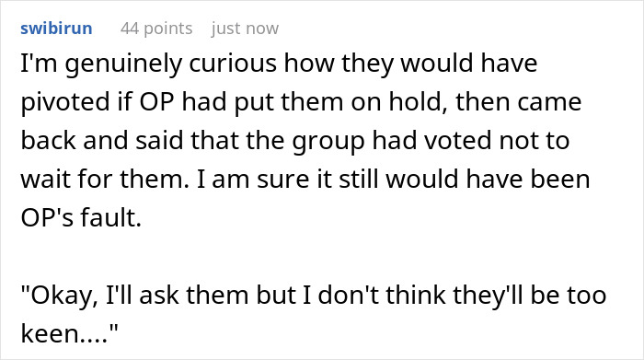Click the word 'group' in the third line
Image resolution: width=644 pixels, height=360 pixels.
[x=328, y=142]
